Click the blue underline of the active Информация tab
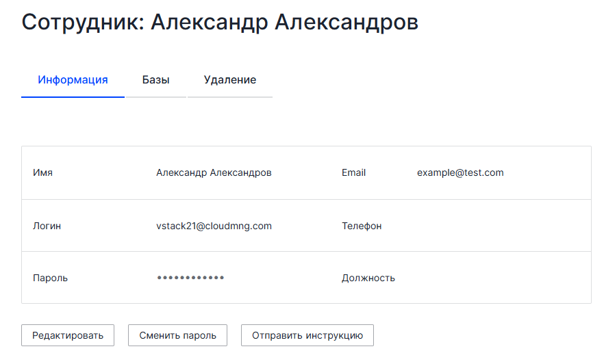The height and width of the screenshot is (364, 604). coord(73,97)
